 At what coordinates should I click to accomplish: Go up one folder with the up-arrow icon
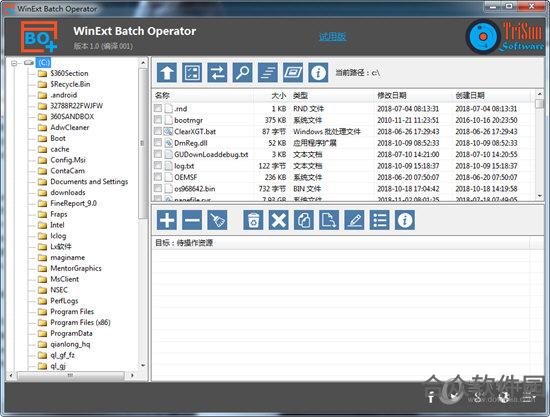click(x=167, y=73)
